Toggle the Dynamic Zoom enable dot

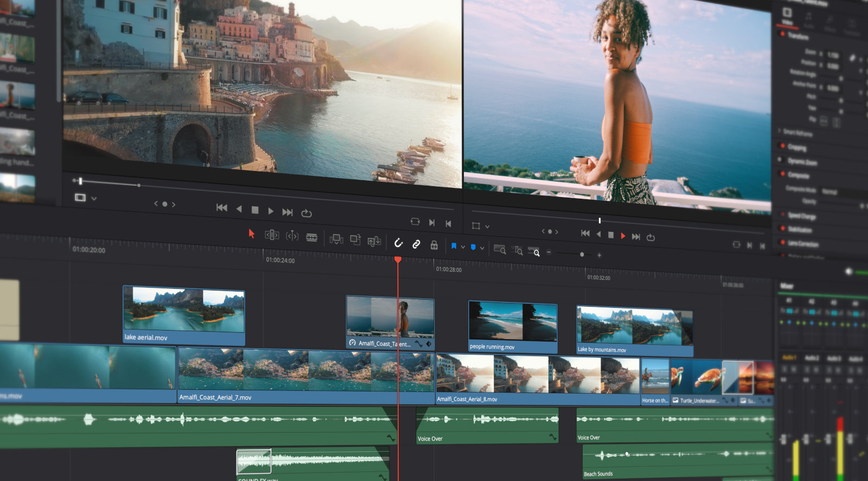[781, 160]
